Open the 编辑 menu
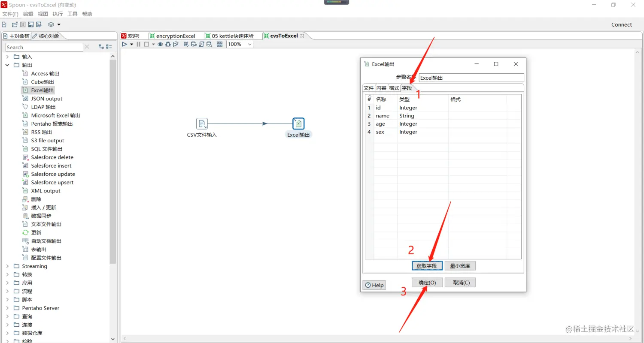The image size is (644, 343). click(28, 14)
